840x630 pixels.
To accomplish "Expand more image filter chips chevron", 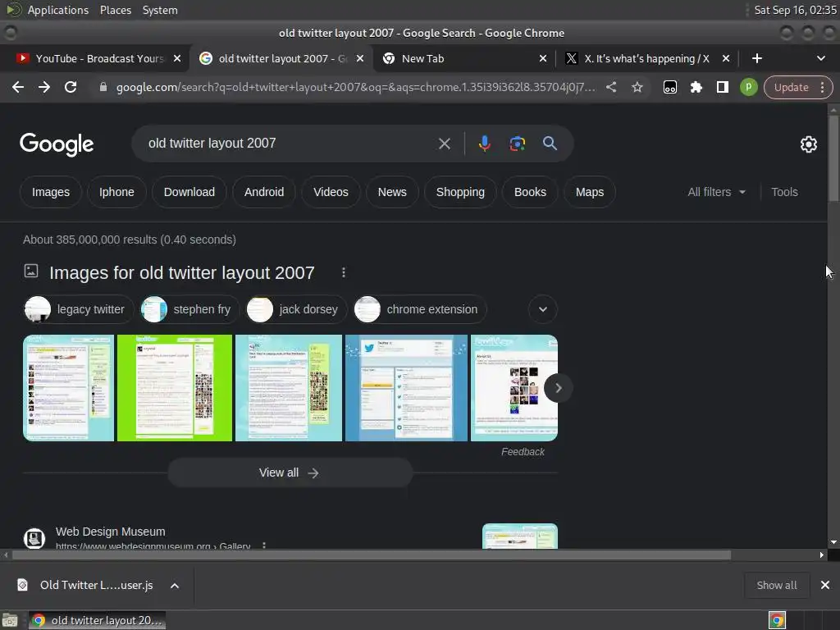I will tap(543, 309).
